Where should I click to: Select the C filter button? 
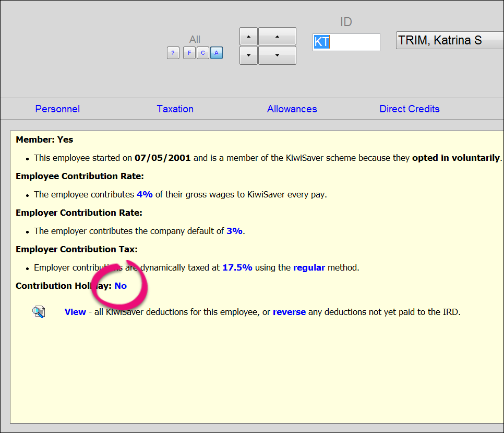tap(203, 53)
